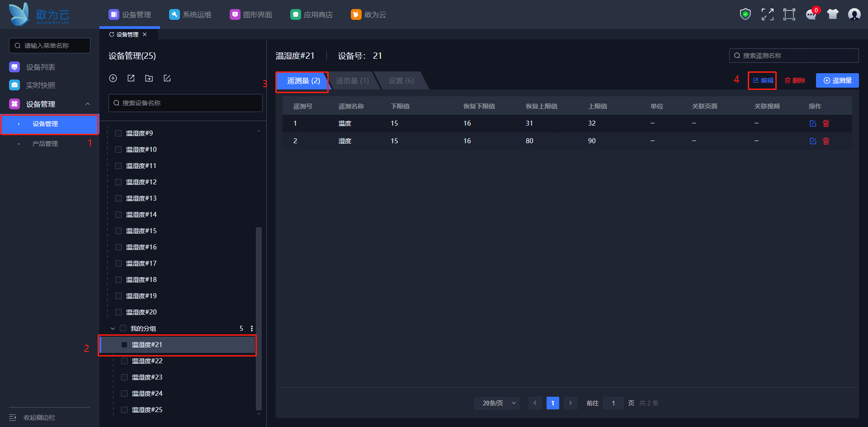Go to previous page of telemetry table
This screenshot has height=427, width=868.
pos(535,403)
